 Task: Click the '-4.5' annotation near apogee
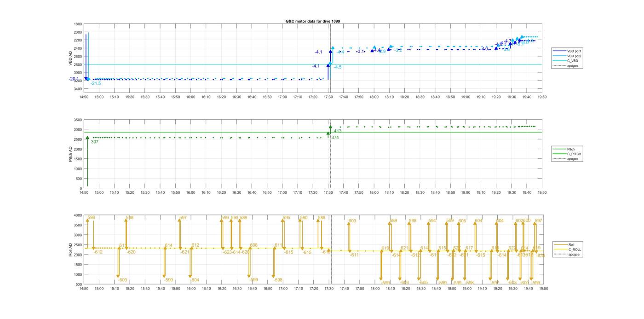pos(338,67)
